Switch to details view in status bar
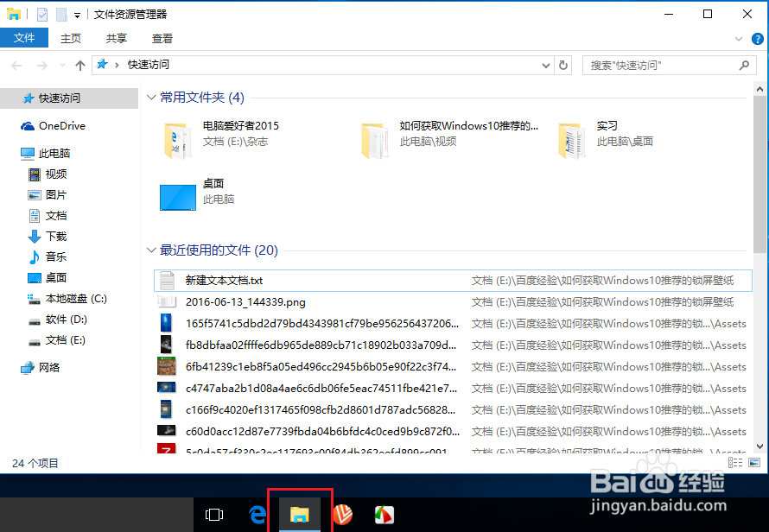The height and width of the screenshot is (532, 769). (x=734, y=463)
